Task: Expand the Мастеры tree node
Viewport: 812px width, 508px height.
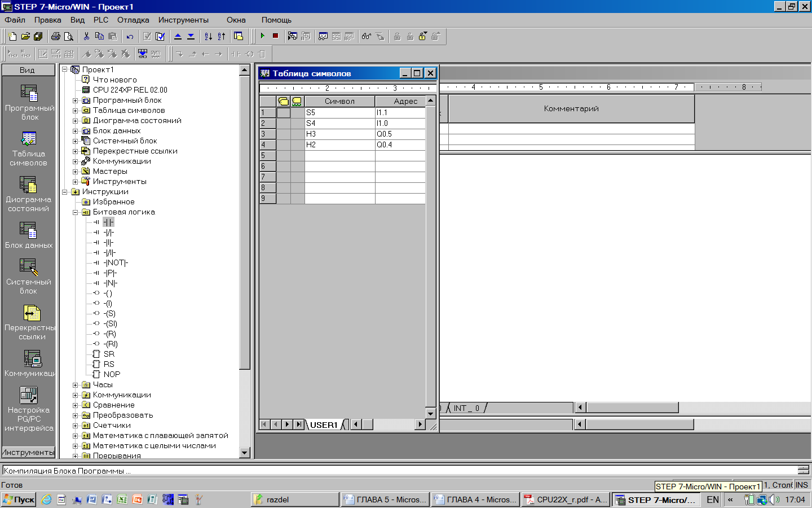Action: 75,172
